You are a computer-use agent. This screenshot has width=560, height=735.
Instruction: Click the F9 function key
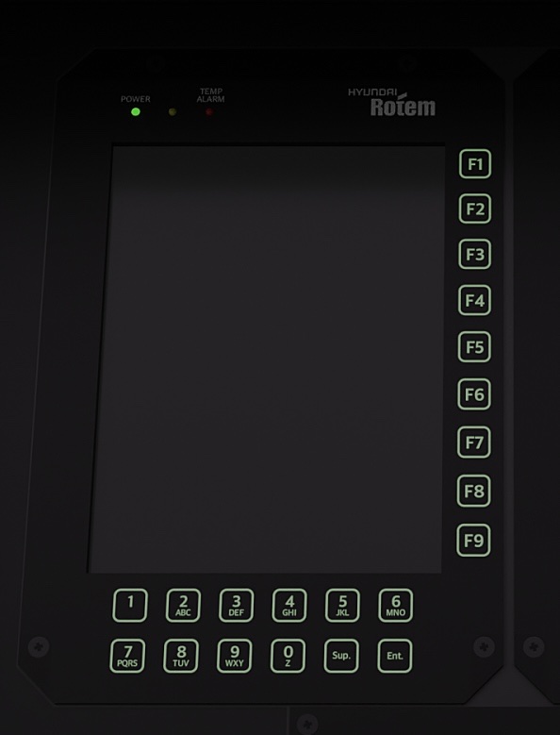coord(473,541)
